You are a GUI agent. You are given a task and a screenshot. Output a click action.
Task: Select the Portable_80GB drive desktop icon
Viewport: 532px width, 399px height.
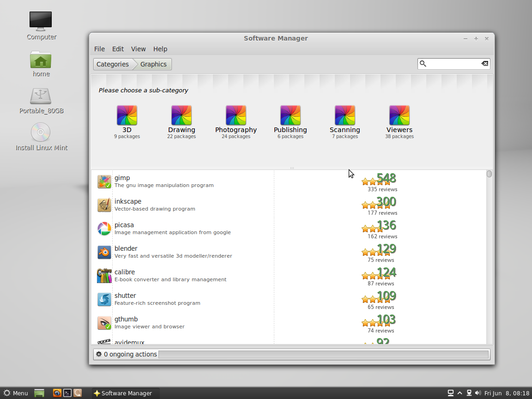(x=41, y=96)
